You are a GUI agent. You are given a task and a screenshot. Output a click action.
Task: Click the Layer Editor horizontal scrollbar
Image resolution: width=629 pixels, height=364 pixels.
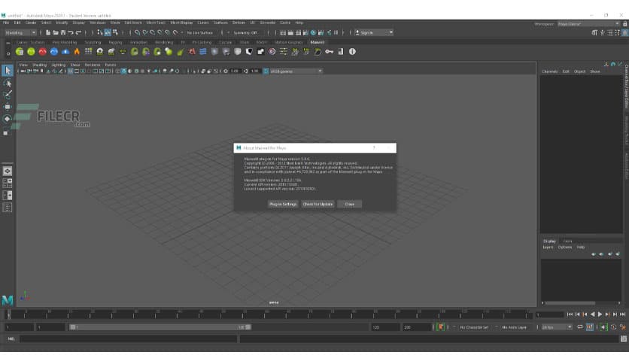tap(570, 303)
